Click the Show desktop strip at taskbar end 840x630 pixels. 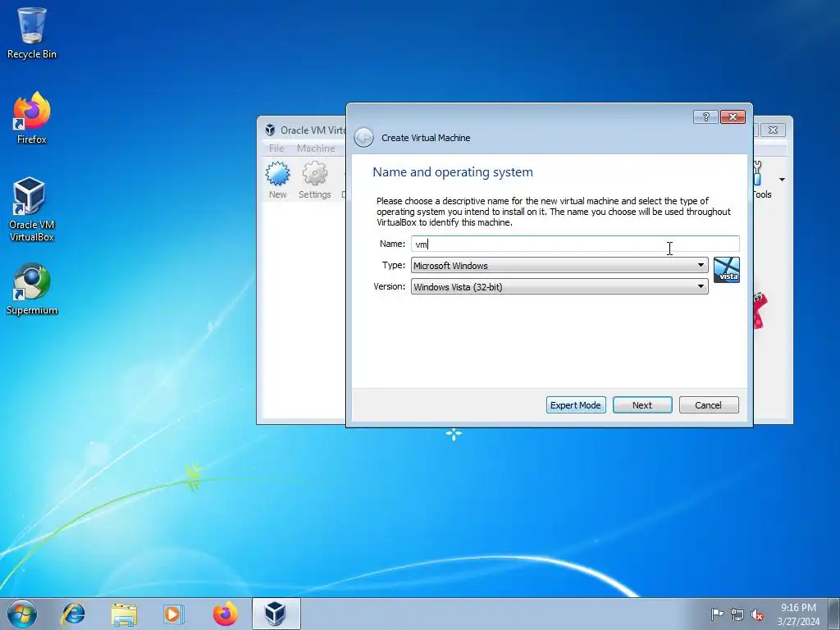(x=834, y=614)
